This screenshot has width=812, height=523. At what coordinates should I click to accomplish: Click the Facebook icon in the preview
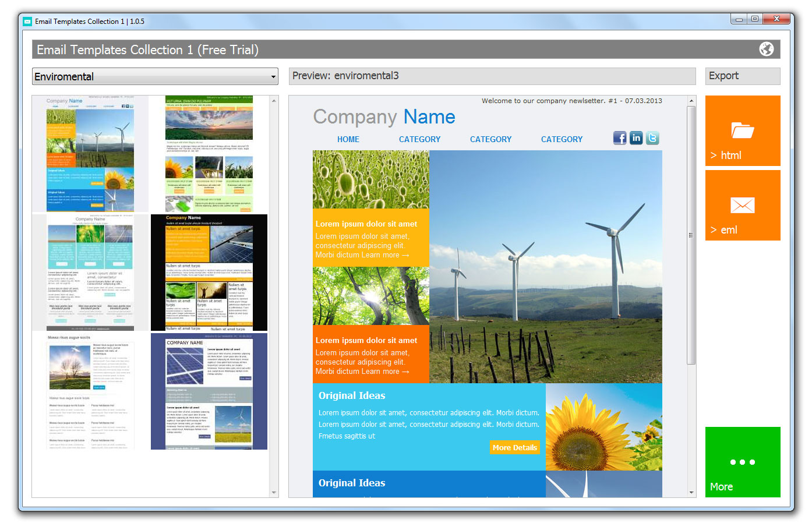tap(620, 138)
